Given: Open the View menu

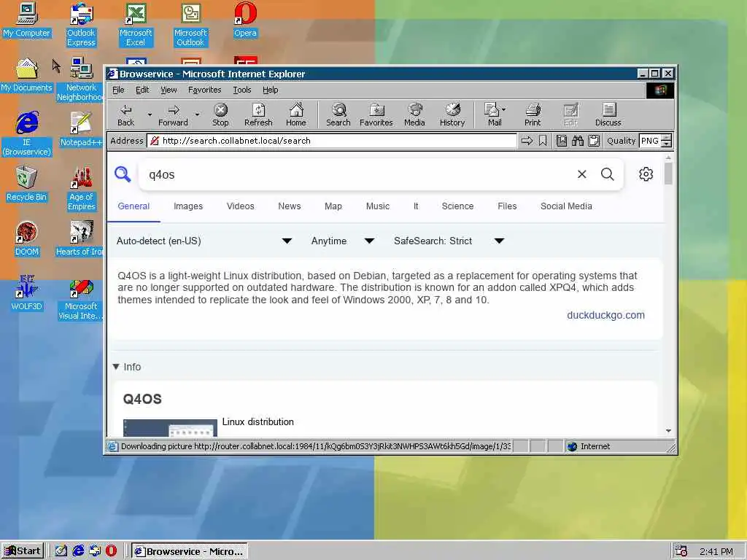Looking at the screenshot, I should click(x=169, y=90).
